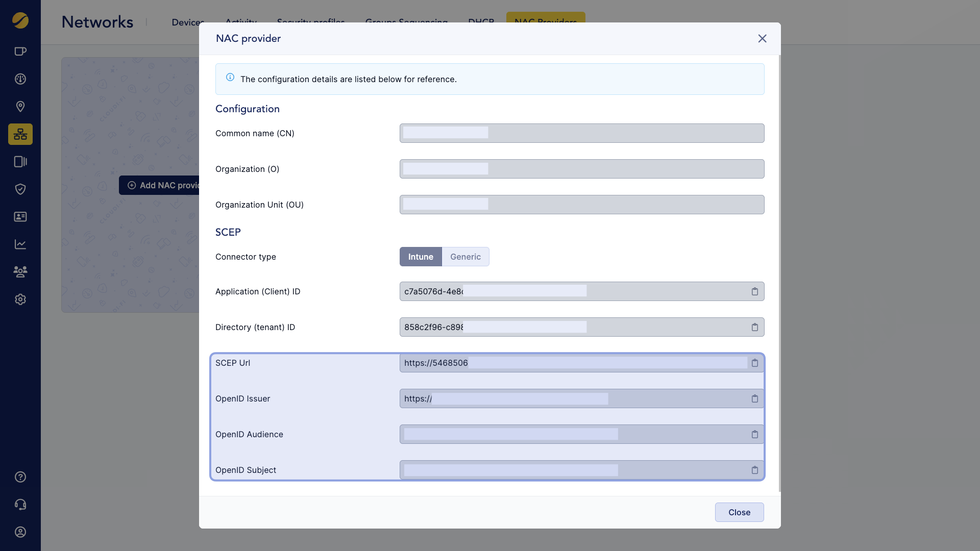Viewport: 980px width, 551px height.
Task: Open the settings gear in sidebar
Action: (x=20, y=299)
